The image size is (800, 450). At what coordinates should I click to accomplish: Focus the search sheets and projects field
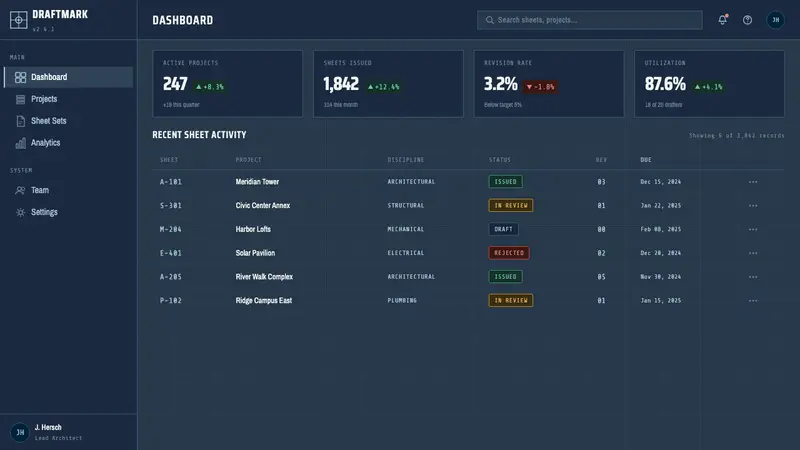tap(590, 20)
